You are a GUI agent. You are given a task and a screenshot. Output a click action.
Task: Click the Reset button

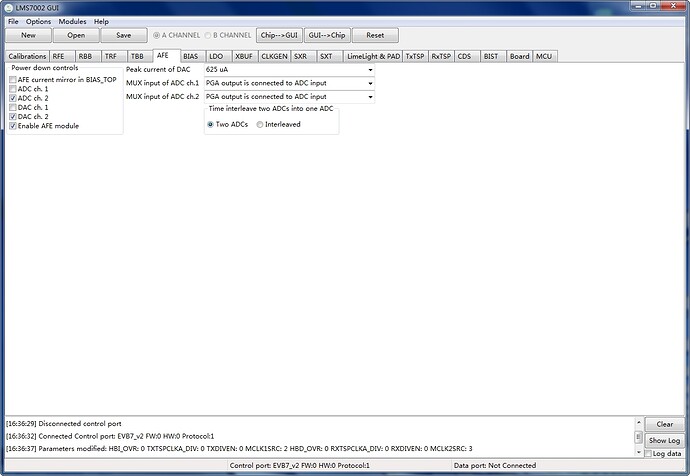tap(375, 35)
